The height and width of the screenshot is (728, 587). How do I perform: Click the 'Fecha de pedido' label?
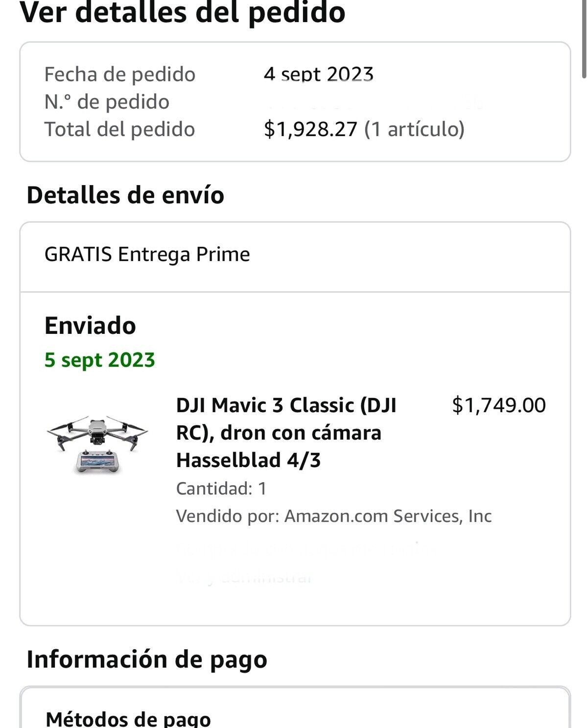119,74
